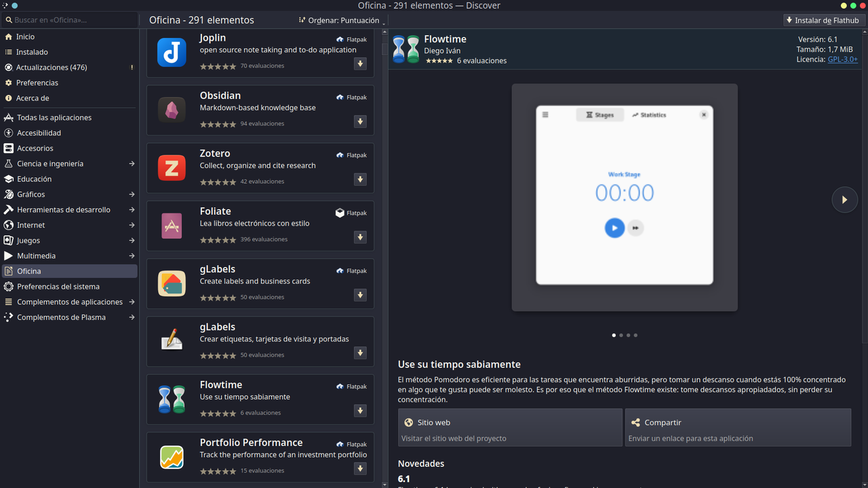Open the GPL-3.0+ license link
The width and height of the screenshot is (868, 488).
[x=843, y=59]
